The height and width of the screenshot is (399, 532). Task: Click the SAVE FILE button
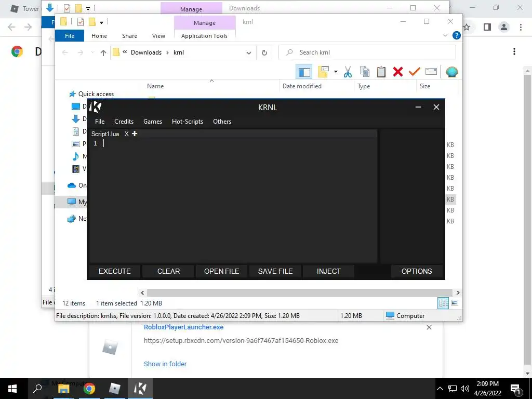275,271
